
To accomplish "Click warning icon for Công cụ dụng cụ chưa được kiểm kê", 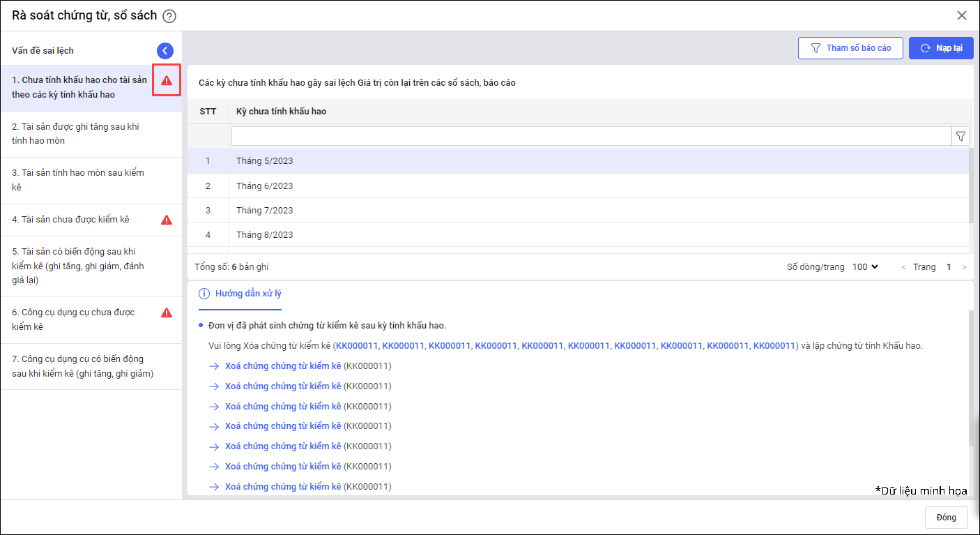I will [x=167, y=312].
